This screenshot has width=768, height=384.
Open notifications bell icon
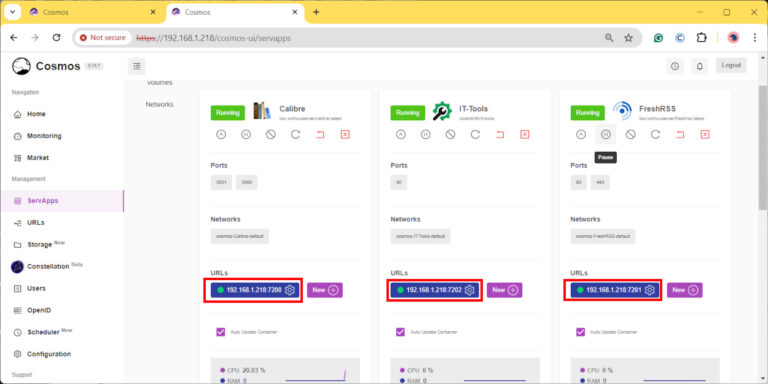[x=699, y=66]
